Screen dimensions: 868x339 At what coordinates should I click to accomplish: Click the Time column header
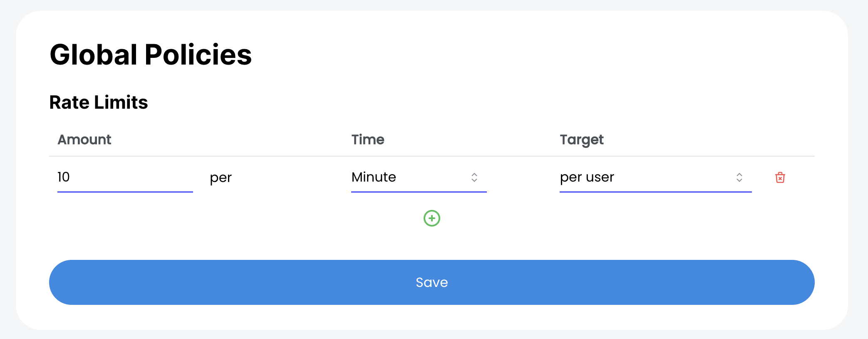pyautogui.click(x=368, y=140)
